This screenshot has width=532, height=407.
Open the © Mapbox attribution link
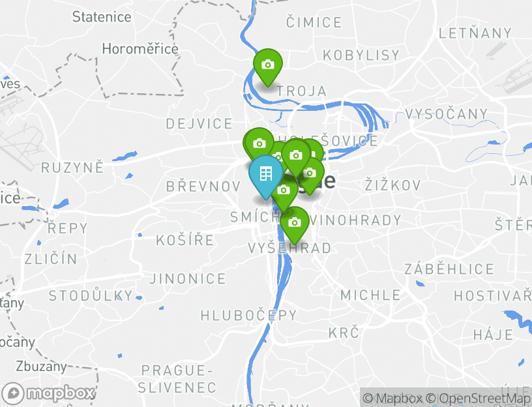[392, 398]
